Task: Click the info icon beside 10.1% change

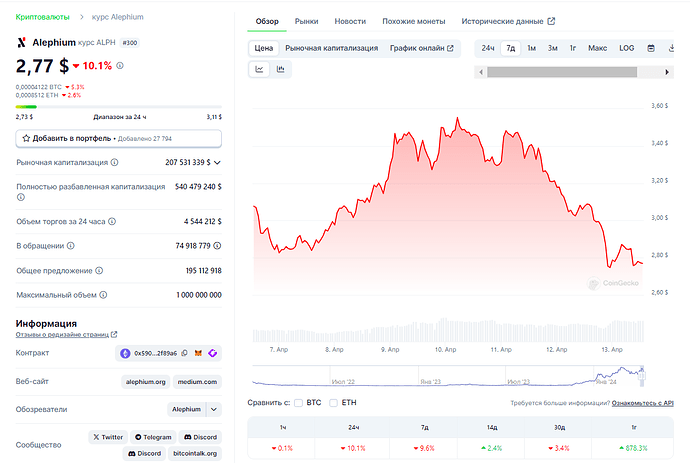Action: click(x=120, y=66)
